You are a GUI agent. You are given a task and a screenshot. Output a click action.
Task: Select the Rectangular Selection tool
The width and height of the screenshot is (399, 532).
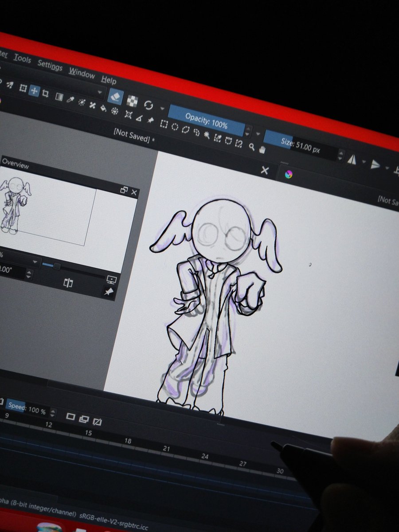[164, 124]
